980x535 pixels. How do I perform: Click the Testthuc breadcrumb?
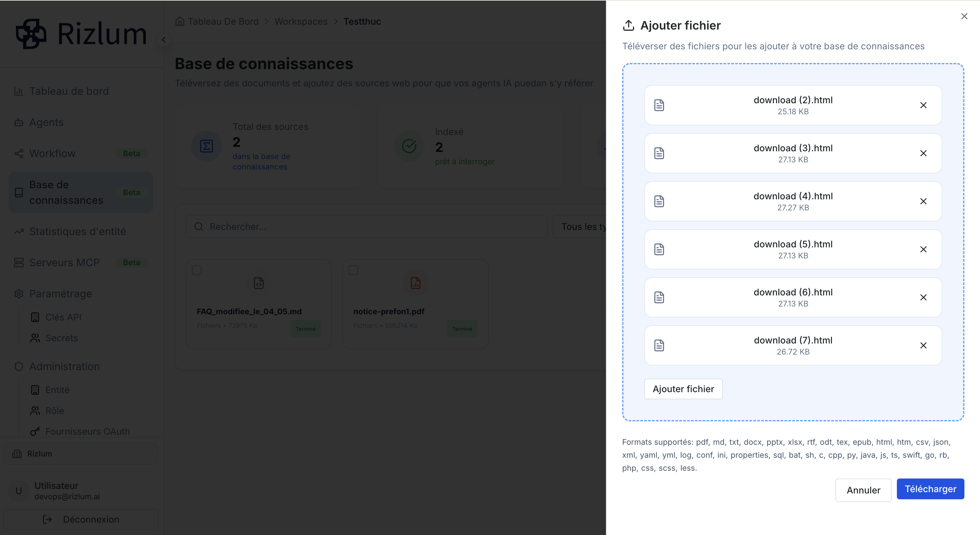point(362,22)
